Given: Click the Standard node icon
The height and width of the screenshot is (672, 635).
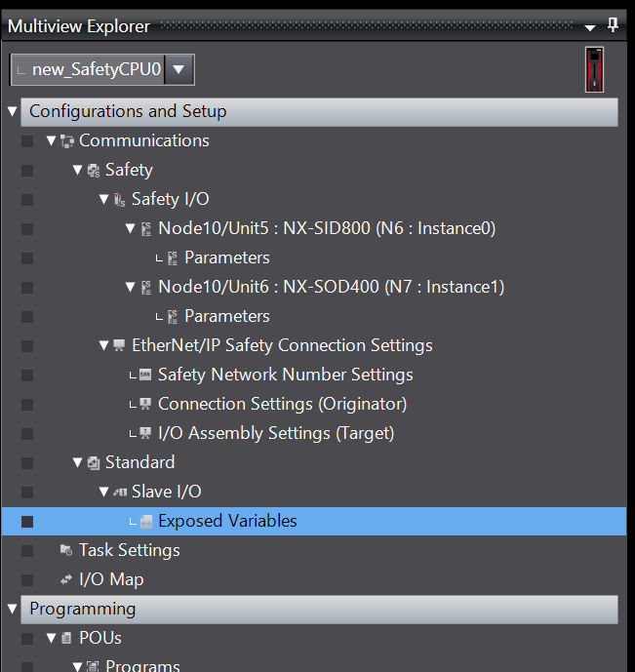Looking at the screenshot, I should click(94, 463).
